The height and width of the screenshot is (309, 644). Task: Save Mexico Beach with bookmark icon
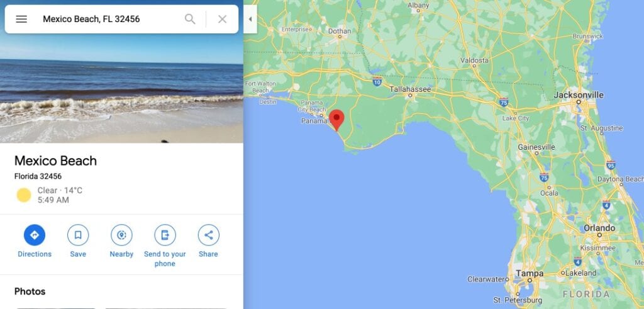(x=78, y=235)
